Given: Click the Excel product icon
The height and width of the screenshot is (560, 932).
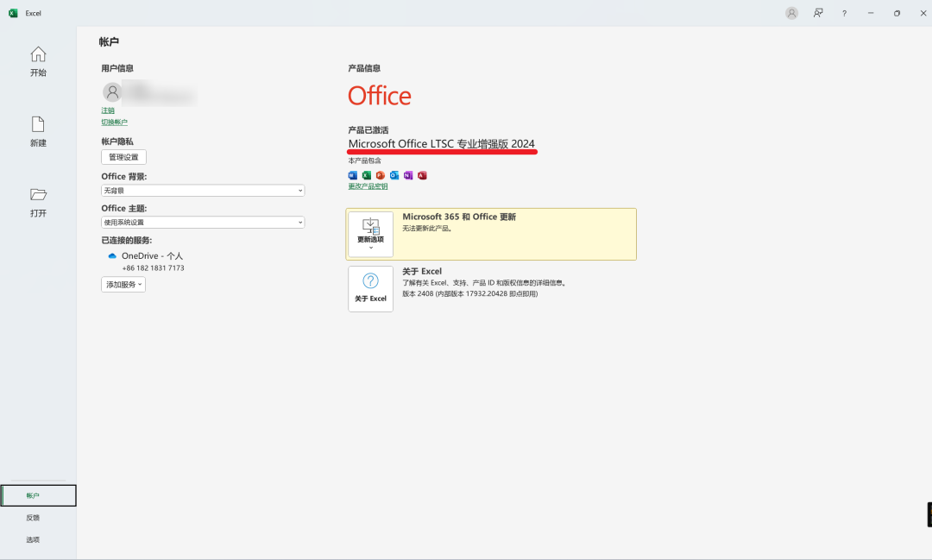Looking at the screenshot, I should (x=366, y=175).
